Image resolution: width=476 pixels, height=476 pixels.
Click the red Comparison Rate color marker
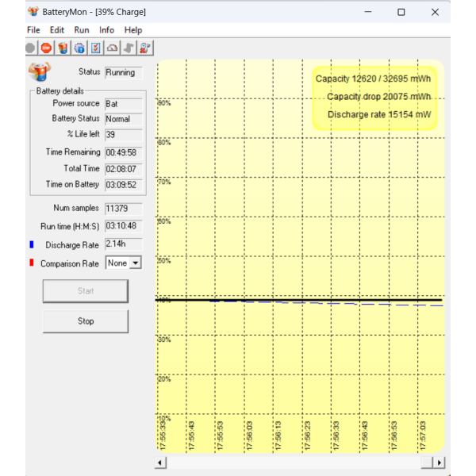[32, 263]
